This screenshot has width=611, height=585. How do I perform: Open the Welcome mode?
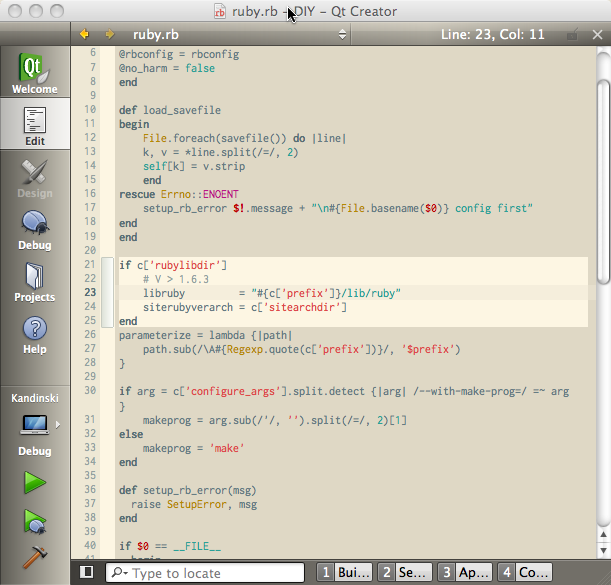click(x=35, y=73)
